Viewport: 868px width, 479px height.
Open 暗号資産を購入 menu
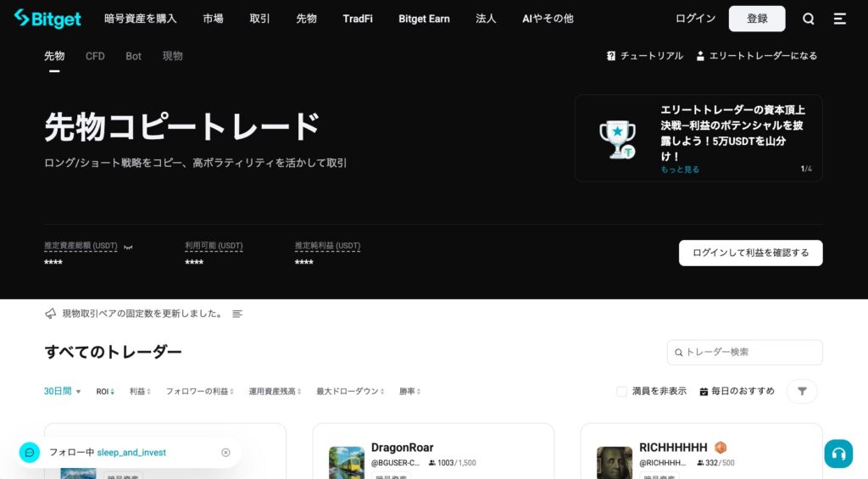click(x=141, y=19)
